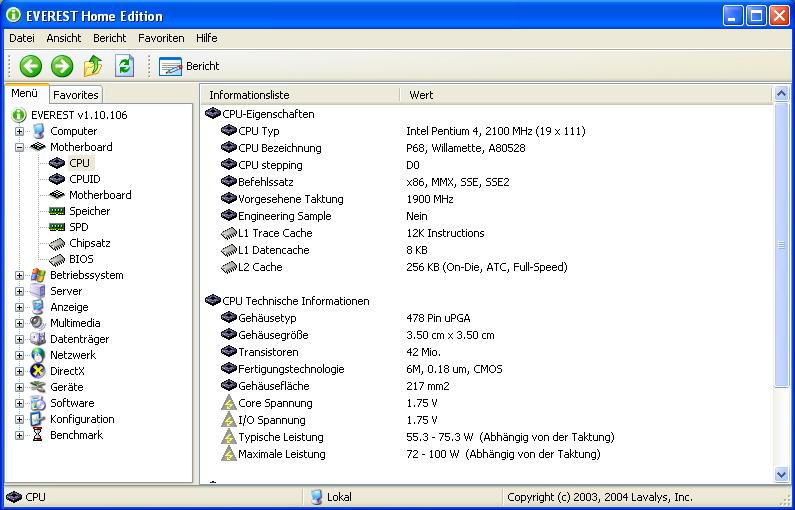795x510 pixels.
Task: Click the Benchmark hourglass icon
Action: [38, 435]
